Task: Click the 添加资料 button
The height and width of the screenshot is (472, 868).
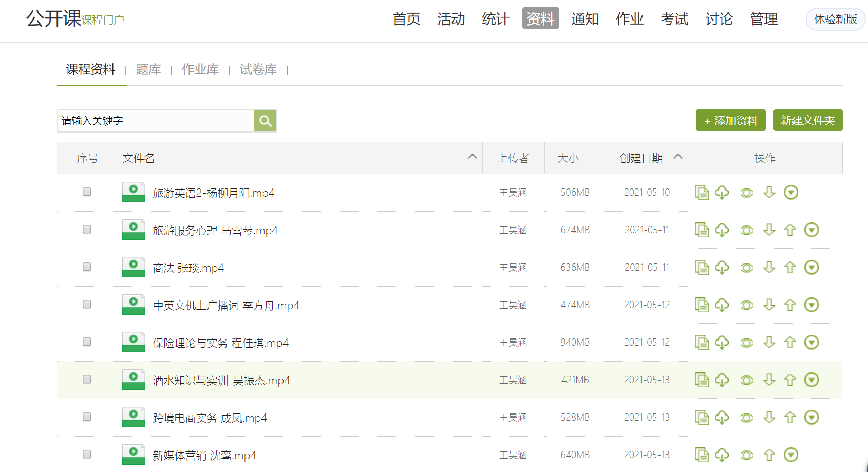Action: (730, 121)
